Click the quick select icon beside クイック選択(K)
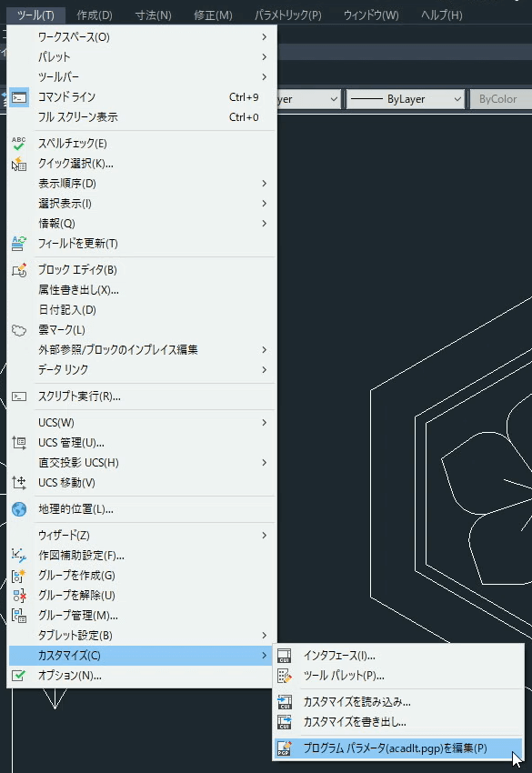This screenshot has height=773, width=532. [19, 164]
